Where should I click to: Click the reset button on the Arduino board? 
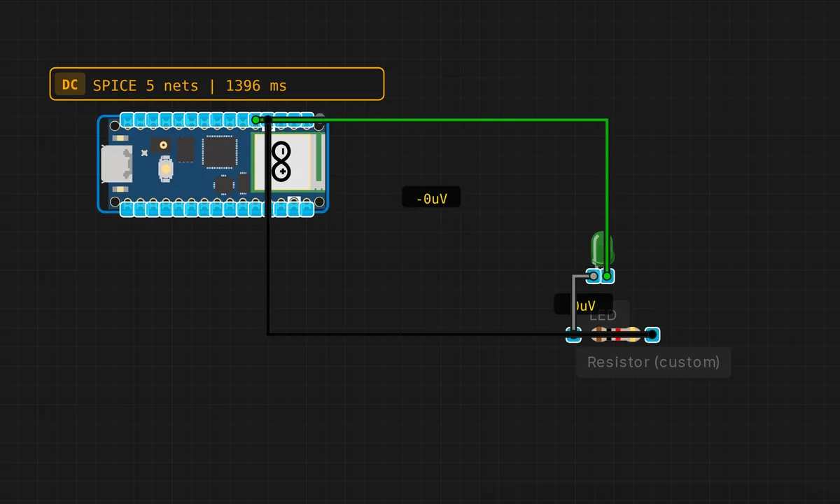pos(167,168)
